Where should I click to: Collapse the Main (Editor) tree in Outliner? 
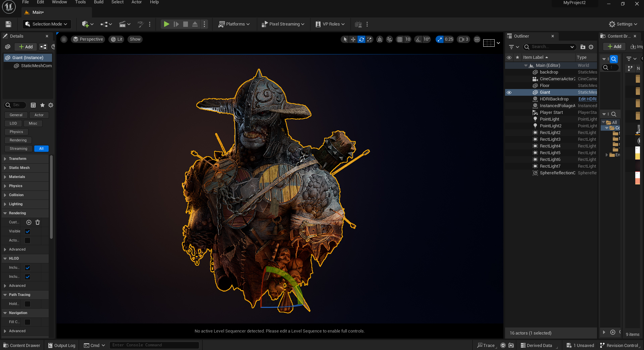click(x=526, y=65)
